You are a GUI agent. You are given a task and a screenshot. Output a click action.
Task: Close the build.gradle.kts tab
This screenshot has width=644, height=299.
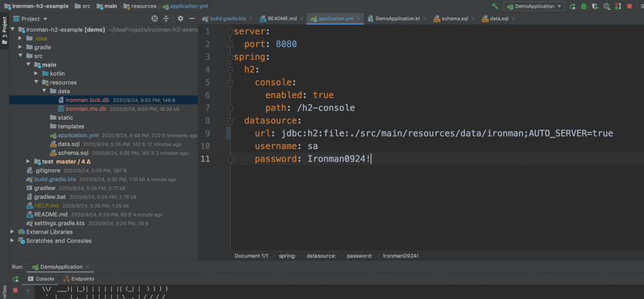[250, 18]
